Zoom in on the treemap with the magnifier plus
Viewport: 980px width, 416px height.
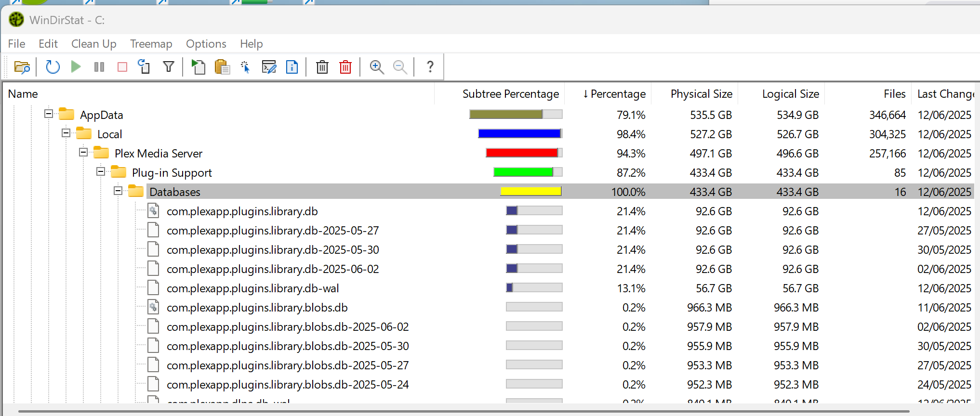(x=377, y=67)
